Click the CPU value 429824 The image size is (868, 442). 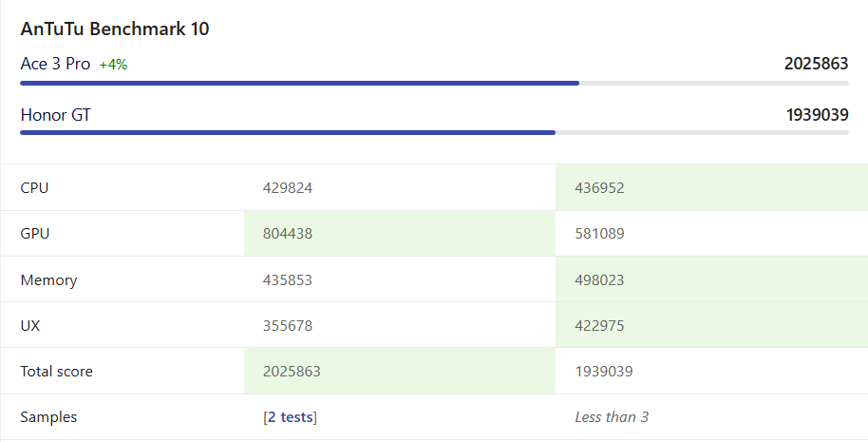click(x=288, y=188)
